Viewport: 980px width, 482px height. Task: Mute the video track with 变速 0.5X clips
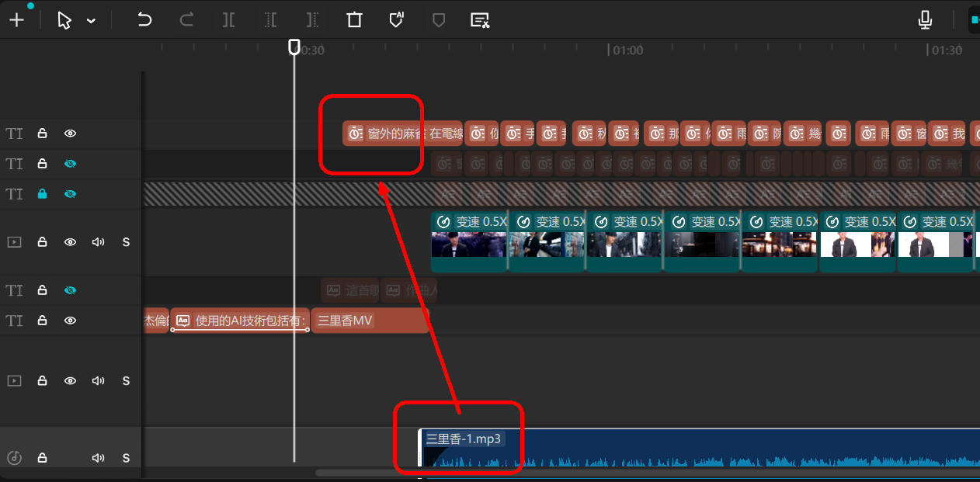[98, 242]
